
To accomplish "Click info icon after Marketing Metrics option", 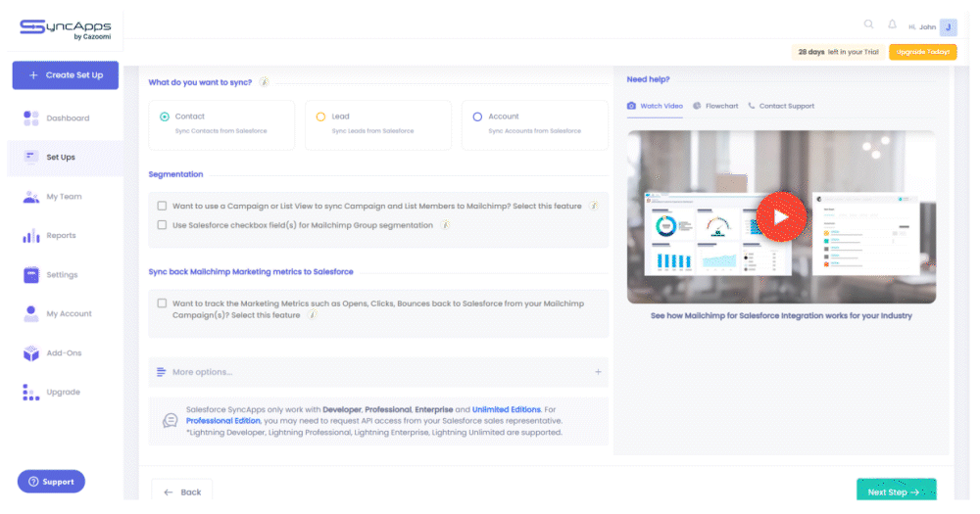I will pyautogui.click(x=313, y=315).
